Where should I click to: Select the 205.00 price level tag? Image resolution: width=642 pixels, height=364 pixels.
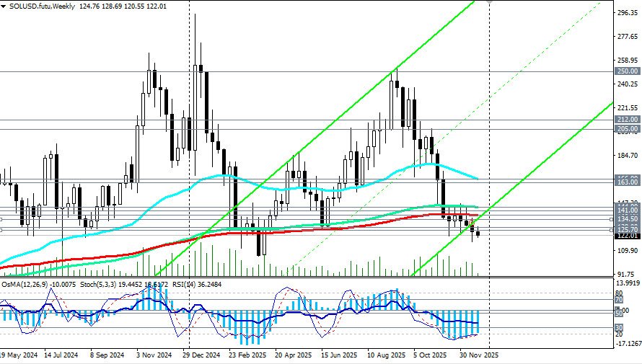point(626,129)
